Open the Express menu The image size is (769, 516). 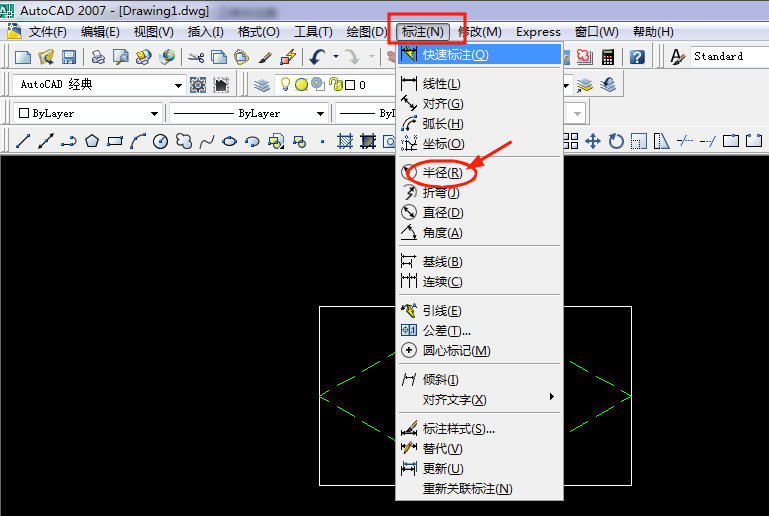(538, 32)
